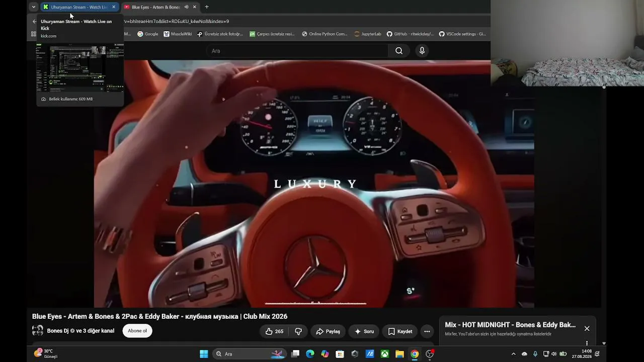Image resolution: width=644 pixels, height=362 pixels.
Task: Share the video with Paylaş button
Action: [x=328, y=331]
